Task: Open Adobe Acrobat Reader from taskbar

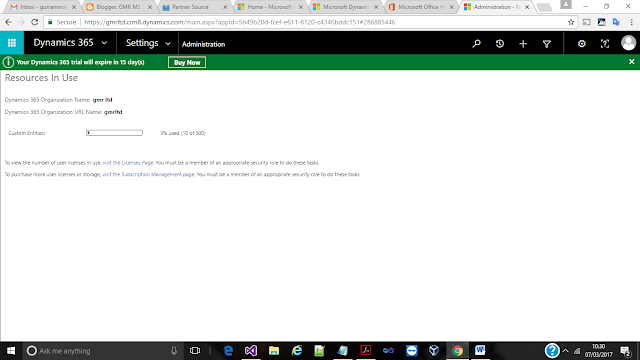Action: [366, 351]
